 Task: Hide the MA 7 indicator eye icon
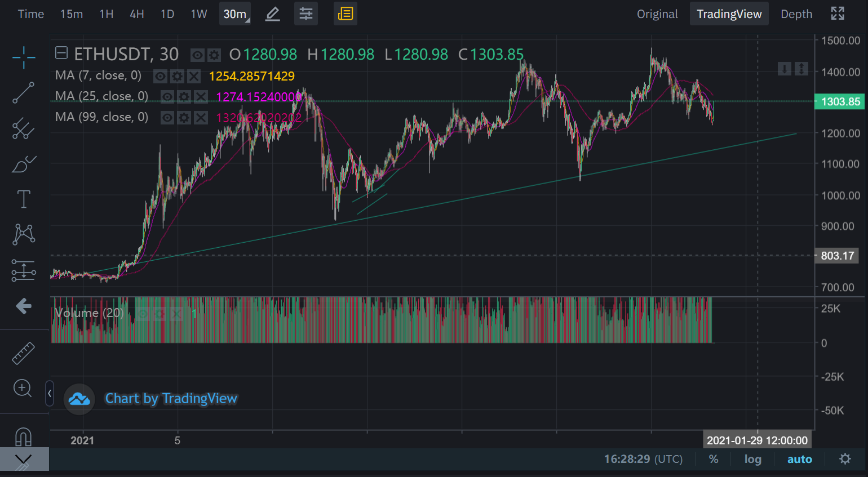coord(161,77)
